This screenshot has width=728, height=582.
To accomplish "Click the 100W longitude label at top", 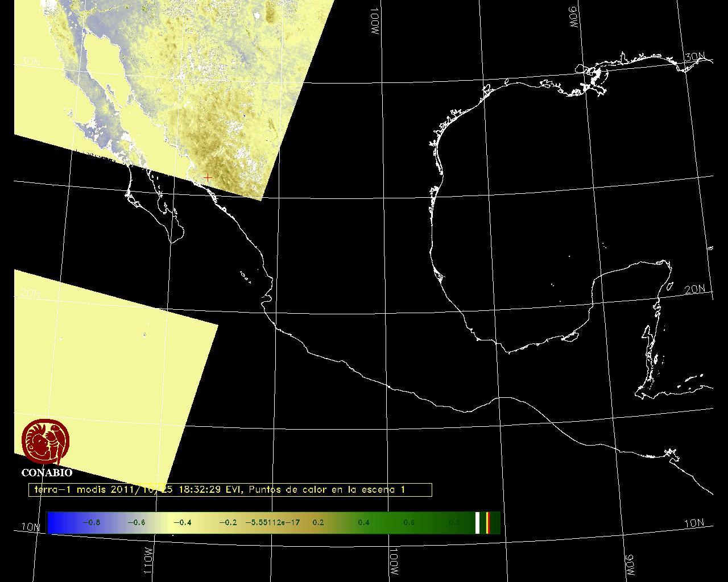I will [374, 22].
